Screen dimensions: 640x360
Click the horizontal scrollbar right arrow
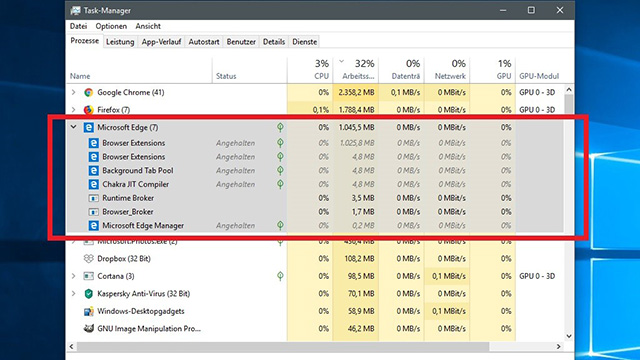(559, 347)
